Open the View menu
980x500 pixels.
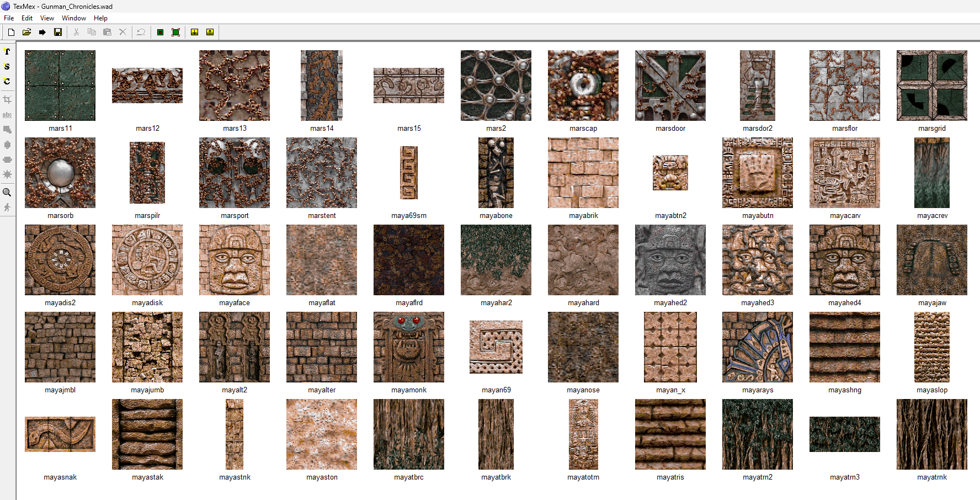coord(47,18)
